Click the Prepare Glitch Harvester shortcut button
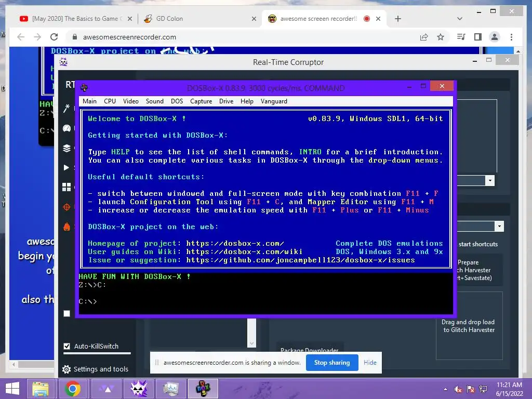Image resolution: width=532 pixels, height=399 pixels. pos(478,270)
